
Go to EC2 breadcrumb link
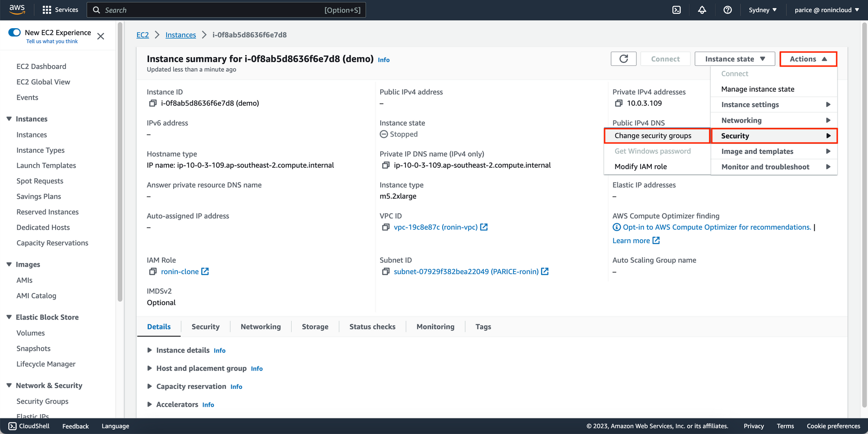pos(143,35)
